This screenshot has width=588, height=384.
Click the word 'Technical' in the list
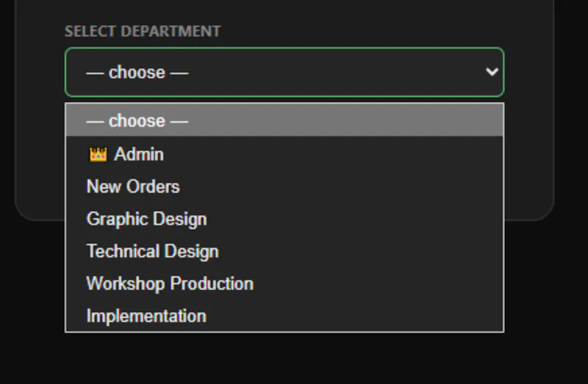tap(123, 251)
